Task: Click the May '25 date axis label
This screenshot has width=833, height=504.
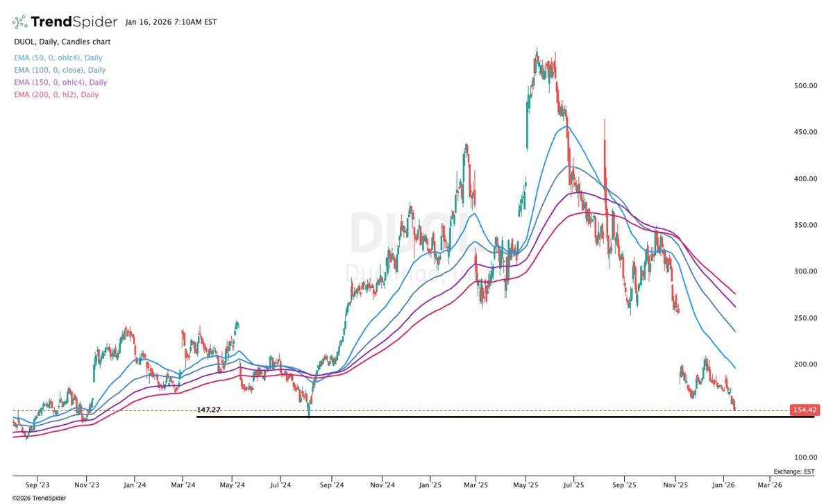Action: [526, 485]
